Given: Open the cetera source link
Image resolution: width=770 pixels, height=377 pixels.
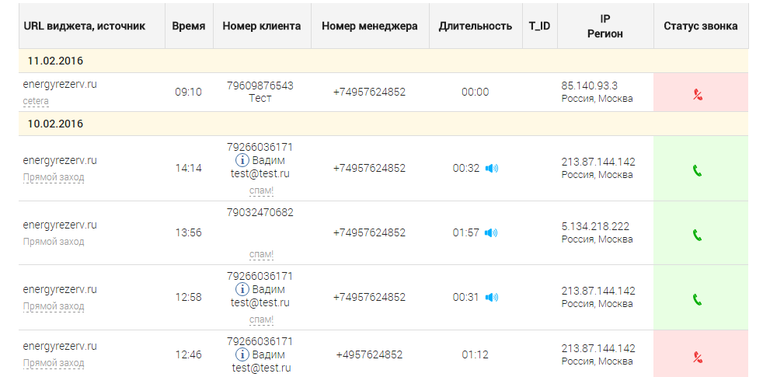Looking at the screenshot, I should click(x=36, y=102).
